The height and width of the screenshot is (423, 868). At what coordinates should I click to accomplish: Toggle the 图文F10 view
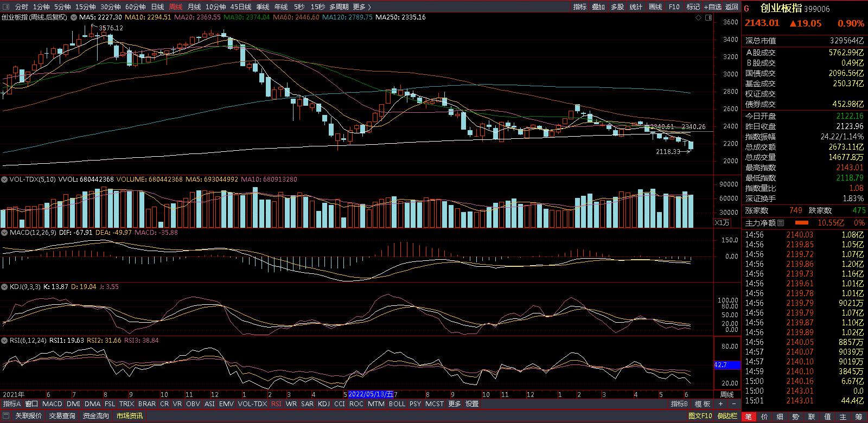coord(700,416)
